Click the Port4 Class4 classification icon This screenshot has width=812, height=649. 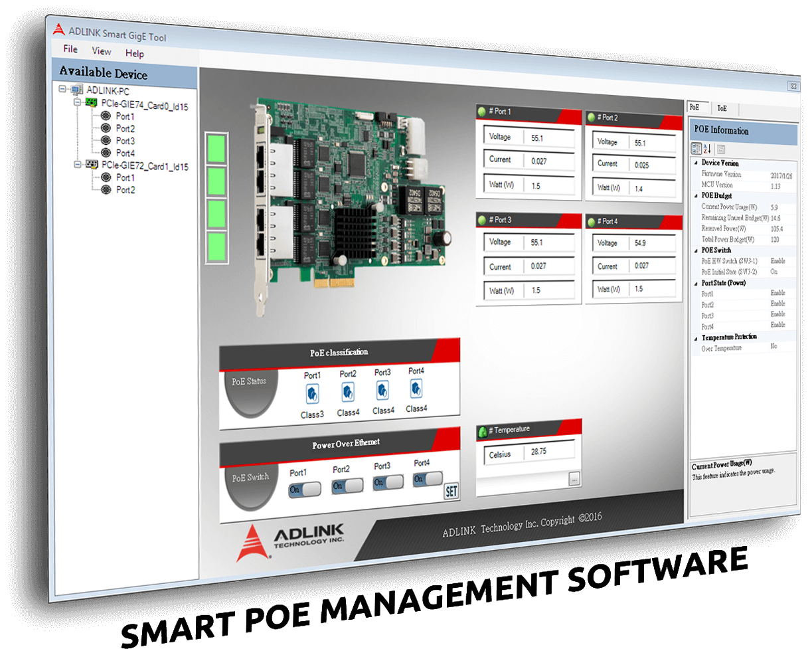(416, 388)
